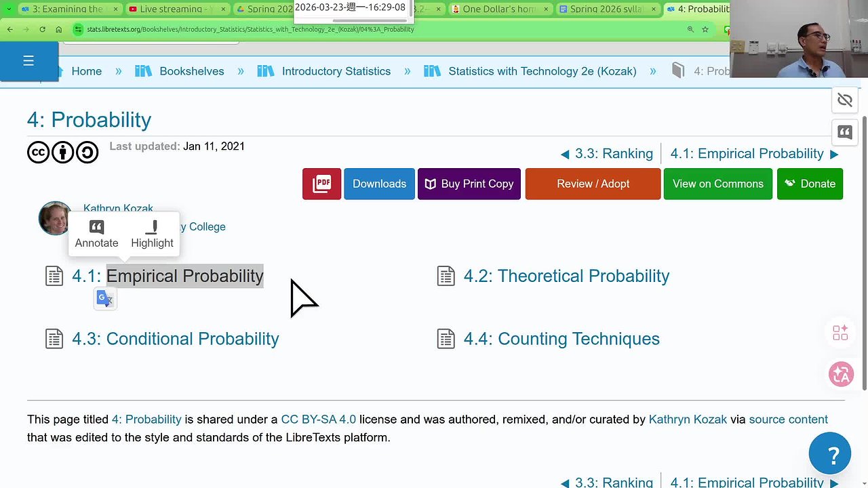Viewport: 868px width, 488px height.
Task: Click the pink translate circle icon
Action: (x=841, y=374)
